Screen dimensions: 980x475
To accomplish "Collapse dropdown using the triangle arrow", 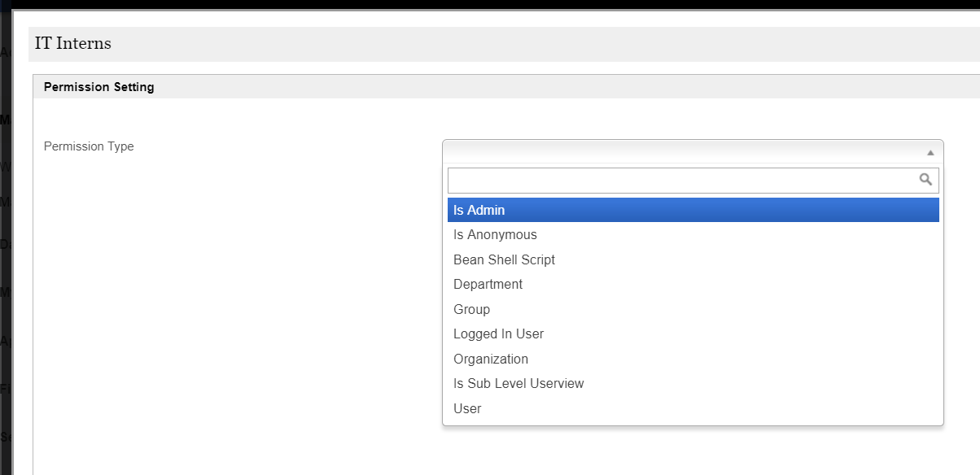I will pos(930,152).
